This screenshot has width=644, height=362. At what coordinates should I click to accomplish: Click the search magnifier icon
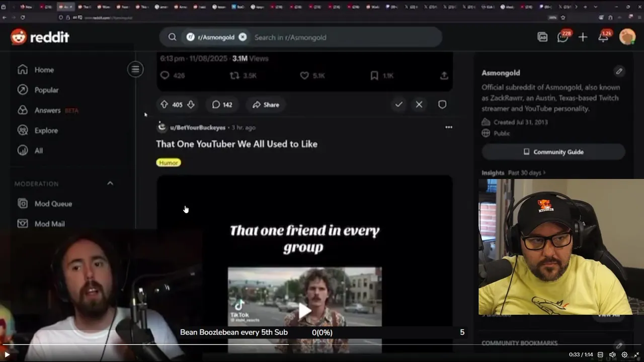[x=172, y=37]
